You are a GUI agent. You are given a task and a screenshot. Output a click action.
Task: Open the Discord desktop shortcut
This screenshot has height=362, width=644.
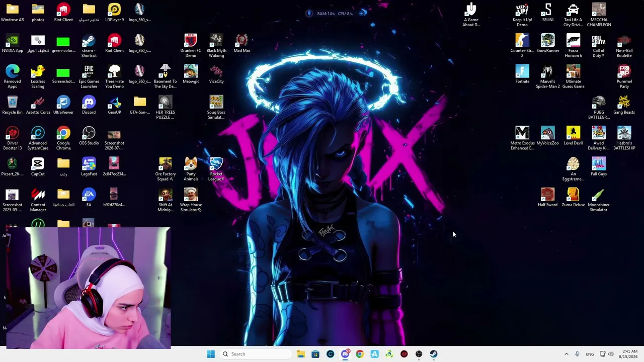pos(89,105)
